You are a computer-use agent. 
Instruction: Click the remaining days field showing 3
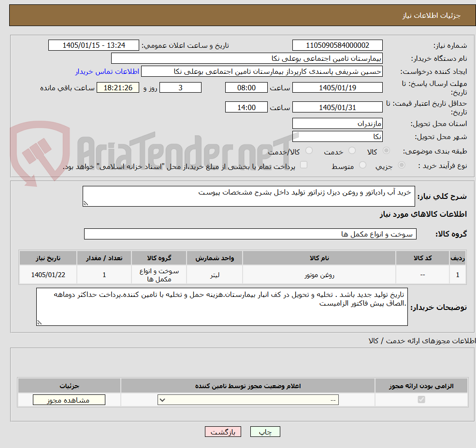[x=180, y=88]
